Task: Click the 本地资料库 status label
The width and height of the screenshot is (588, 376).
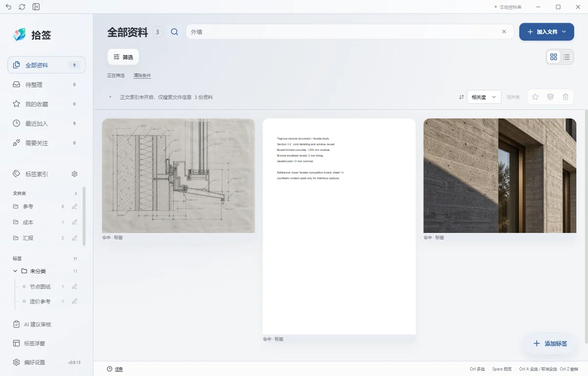Action: [510, 7]
